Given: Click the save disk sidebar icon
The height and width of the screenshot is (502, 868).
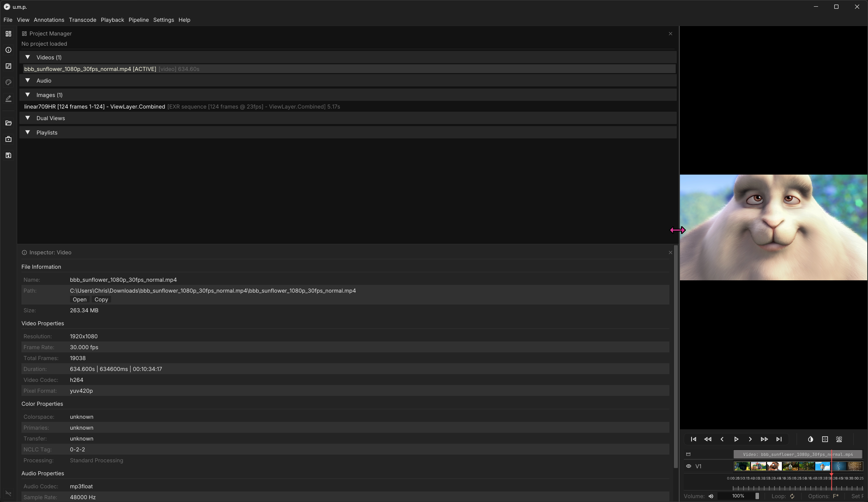Looking at the screenshot, I should (x=8, y=155).
